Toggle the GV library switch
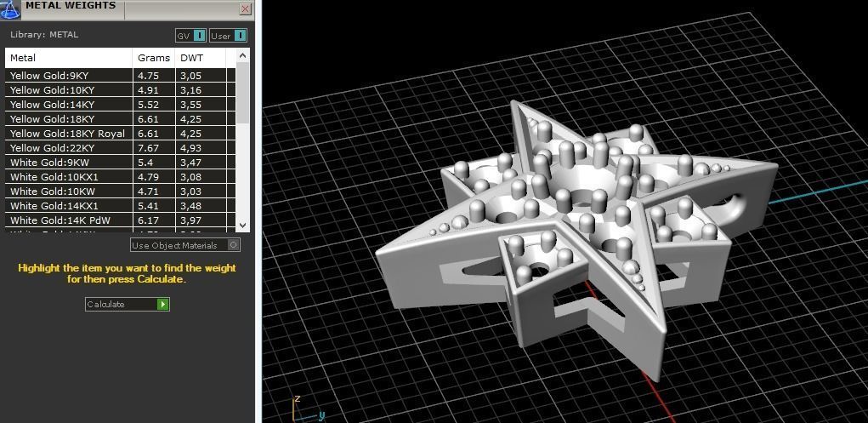This screenshot has height=423, width=868. coord(191,36)
